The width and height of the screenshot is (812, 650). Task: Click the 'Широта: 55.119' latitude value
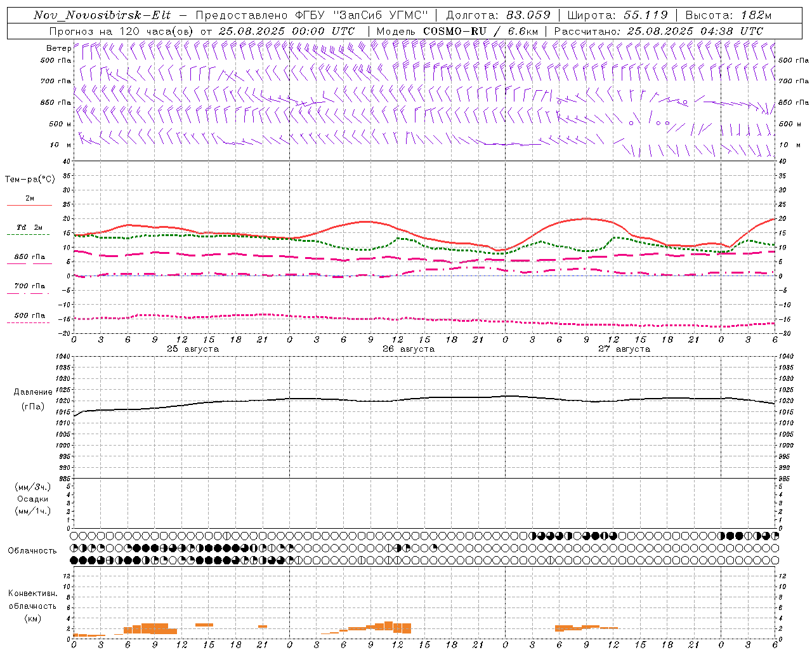pyautogui.click(x=617, y=15)
